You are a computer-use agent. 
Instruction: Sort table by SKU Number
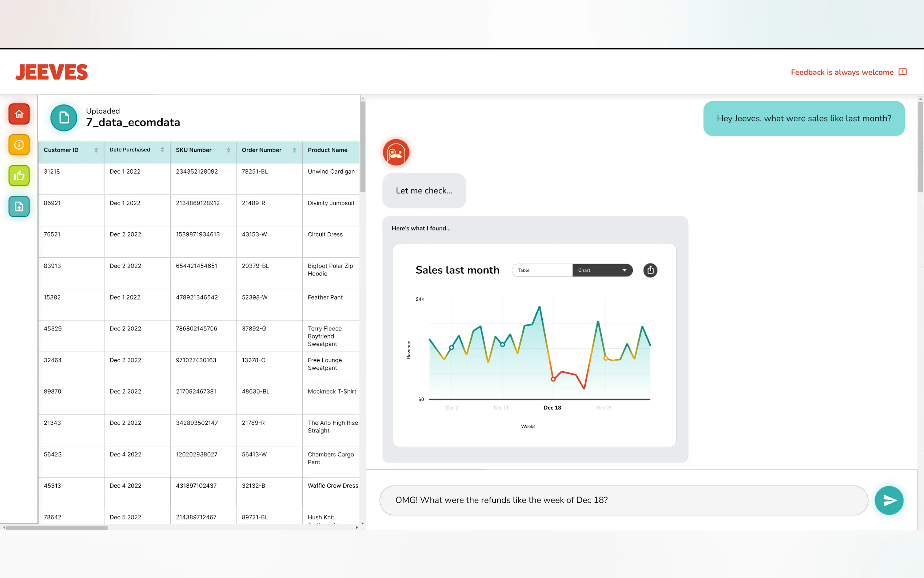click(228, 150)
